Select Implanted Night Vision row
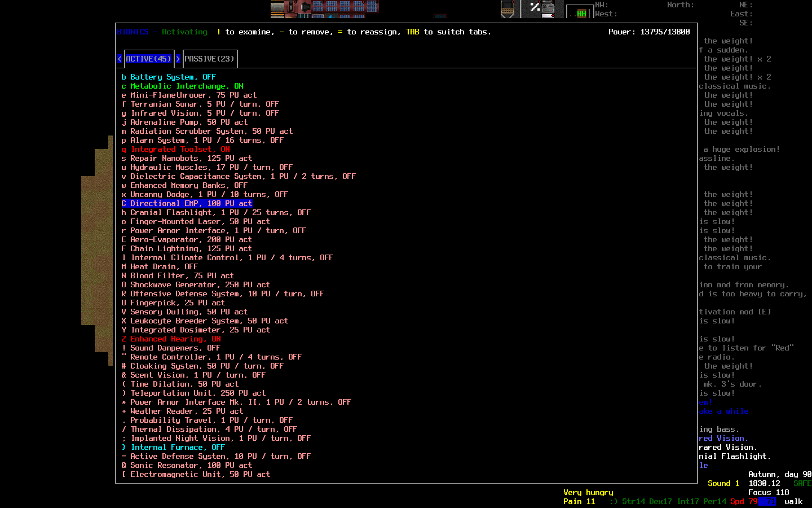Image resolution: width=812 pixels, height=508 pixels. (x=216, y=438)
